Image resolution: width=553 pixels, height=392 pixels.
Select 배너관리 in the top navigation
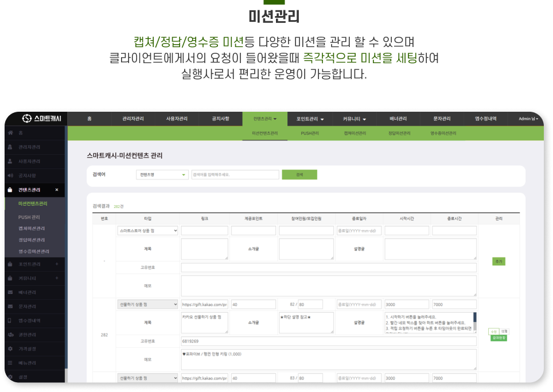point(398,119)
